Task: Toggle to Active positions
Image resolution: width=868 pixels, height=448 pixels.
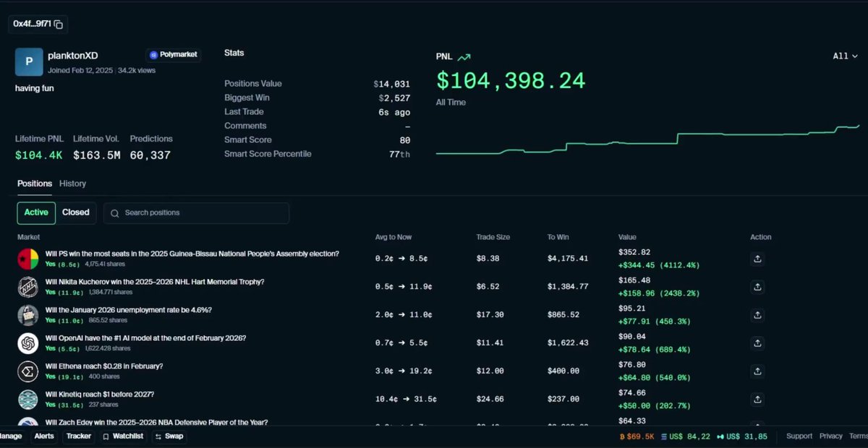Action: coord(36,212)
